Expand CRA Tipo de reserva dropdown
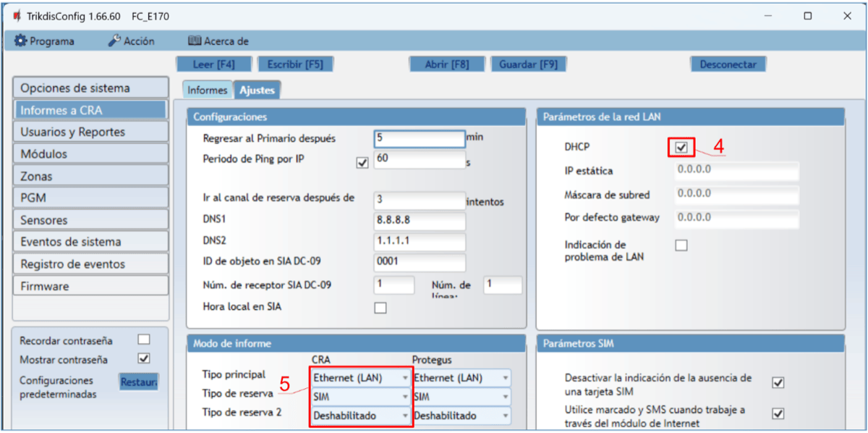The width and height of the screenshot is (868, 433). [x=360, y=397]
